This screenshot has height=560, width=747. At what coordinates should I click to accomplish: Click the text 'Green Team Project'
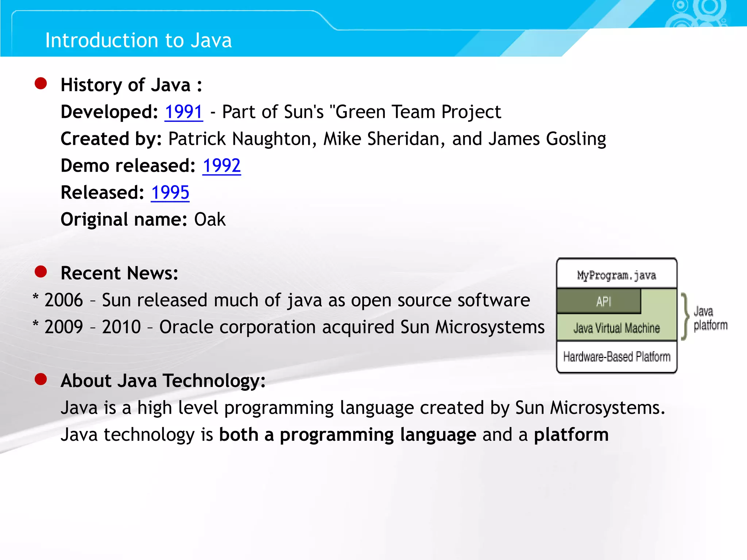(418, 112)
